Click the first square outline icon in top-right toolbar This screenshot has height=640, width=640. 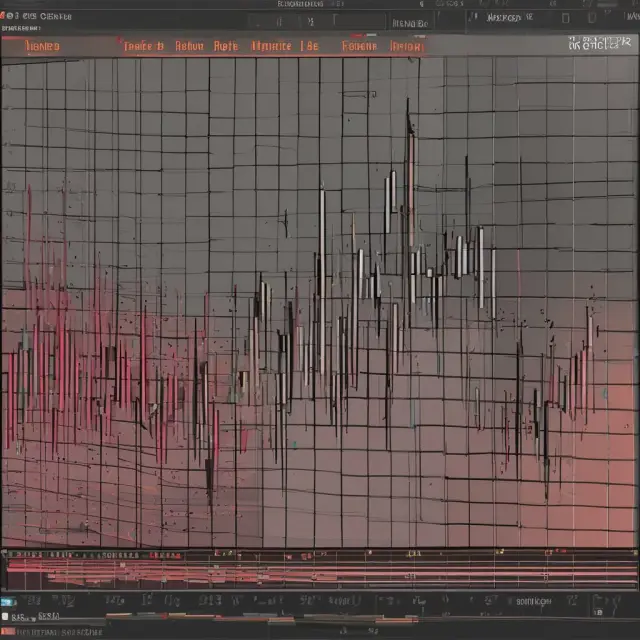click(x=566, y=18)
